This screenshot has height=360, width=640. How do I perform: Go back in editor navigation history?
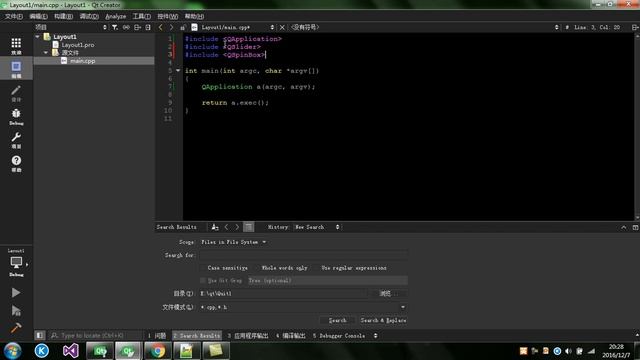(x=160, y=27)
